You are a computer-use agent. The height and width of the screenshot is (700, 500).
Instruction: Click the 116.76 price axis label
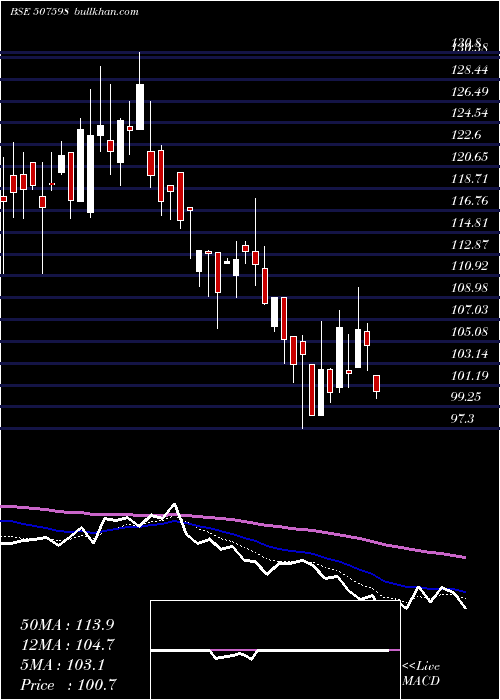470,201
